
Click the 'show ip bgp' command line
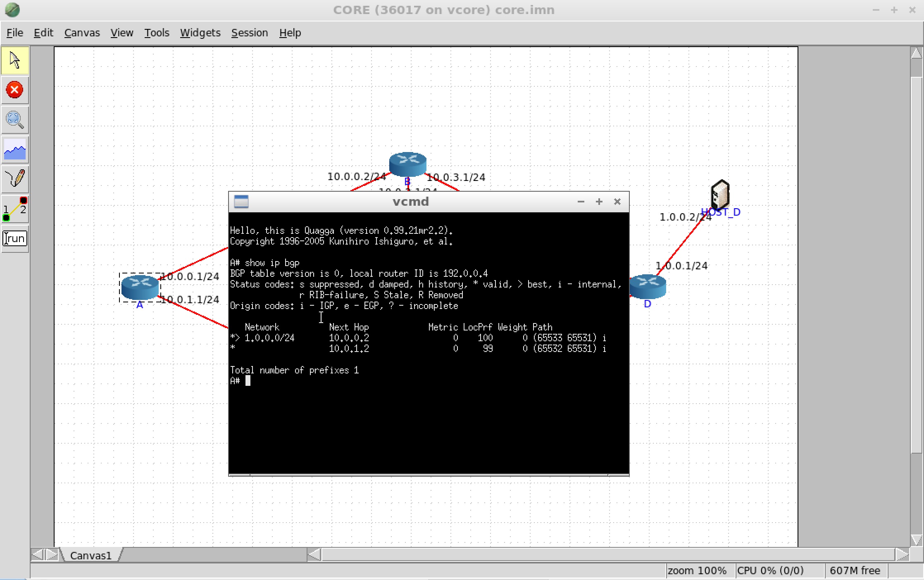[x=265, y=263]
